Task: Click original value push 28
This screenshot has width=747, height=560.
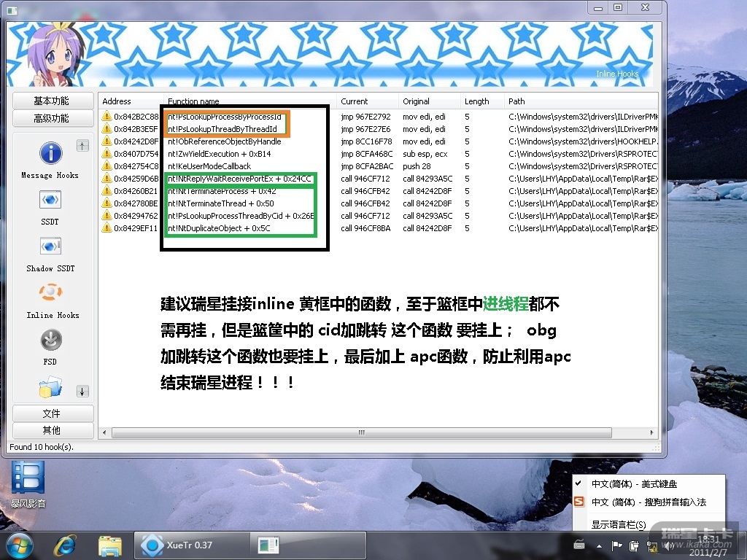Action: click(x=417, y=166)
